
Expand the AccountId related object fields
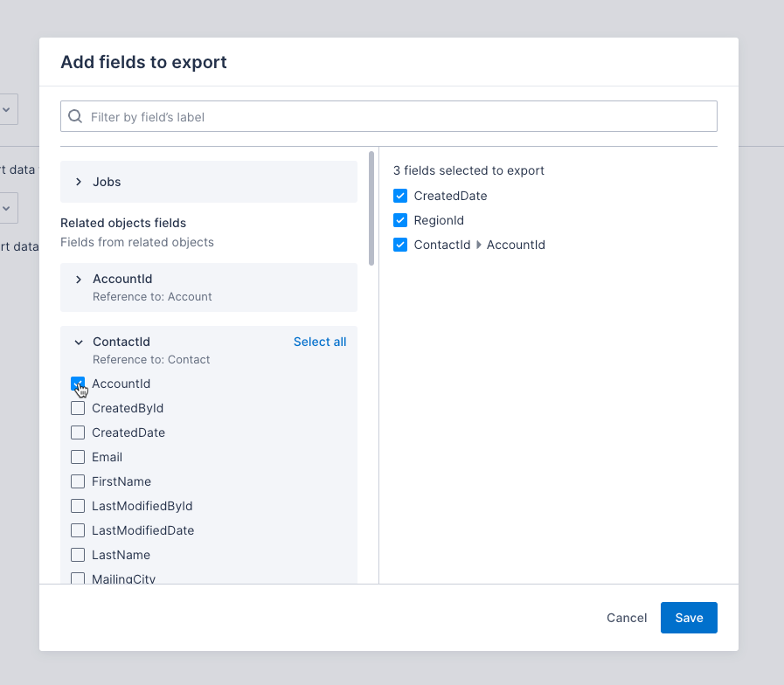(78, 279)
